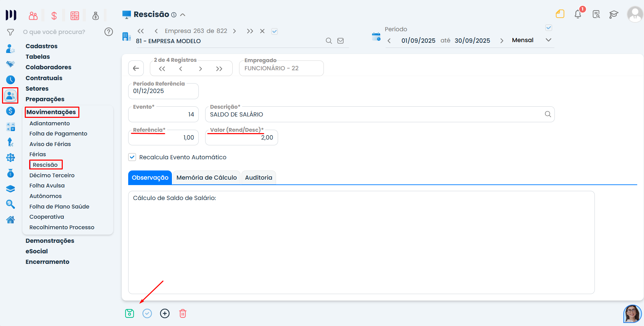Click the trash icon to delete the event
644x326 pixels.
click(182, 313)
